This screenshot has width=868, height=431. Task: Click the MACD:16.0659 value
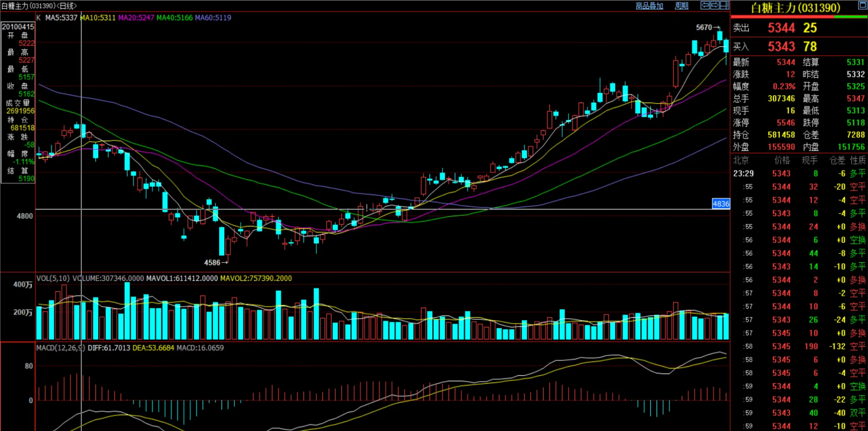[x=200, y=348]
